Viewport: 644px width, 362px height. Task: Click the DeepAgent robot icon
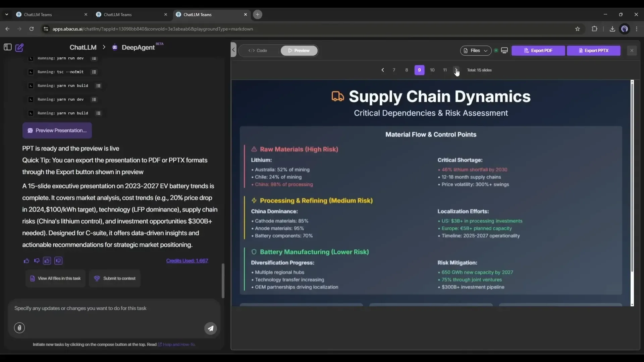115,47
